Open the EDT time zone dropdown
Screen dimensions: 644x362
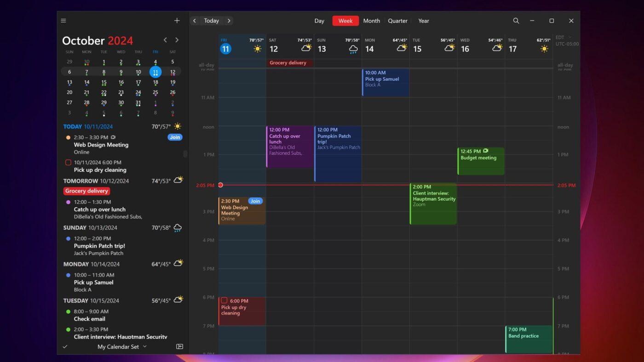[x=563, y=37]
